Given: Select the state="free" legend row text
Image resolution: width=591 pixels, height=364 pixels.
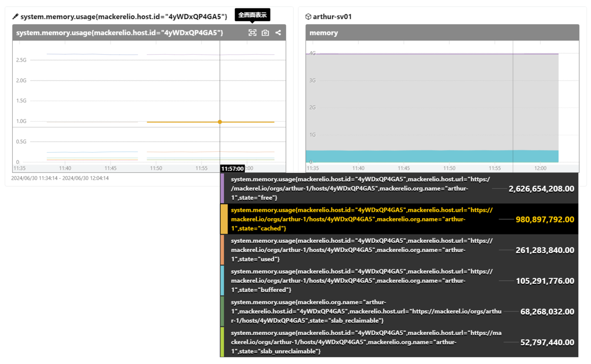Looking at the screenshot, I should [x=361, y=188].
